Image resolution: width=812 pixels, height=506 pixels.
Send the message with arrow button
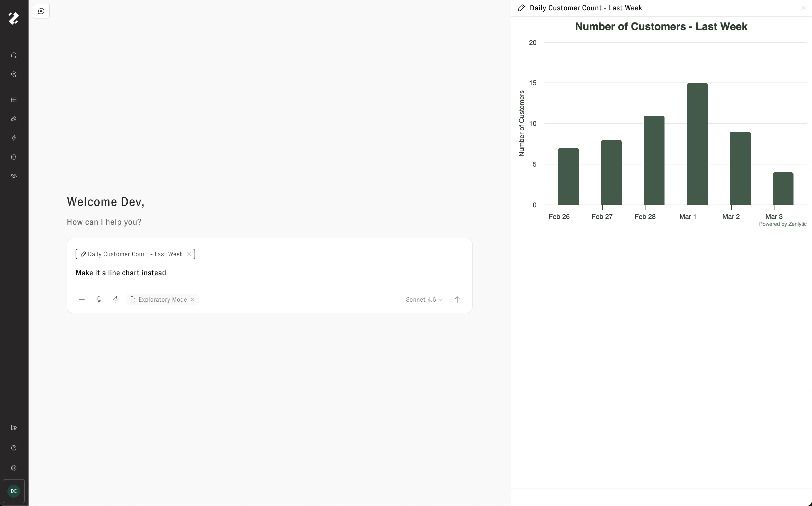[457, 300]
